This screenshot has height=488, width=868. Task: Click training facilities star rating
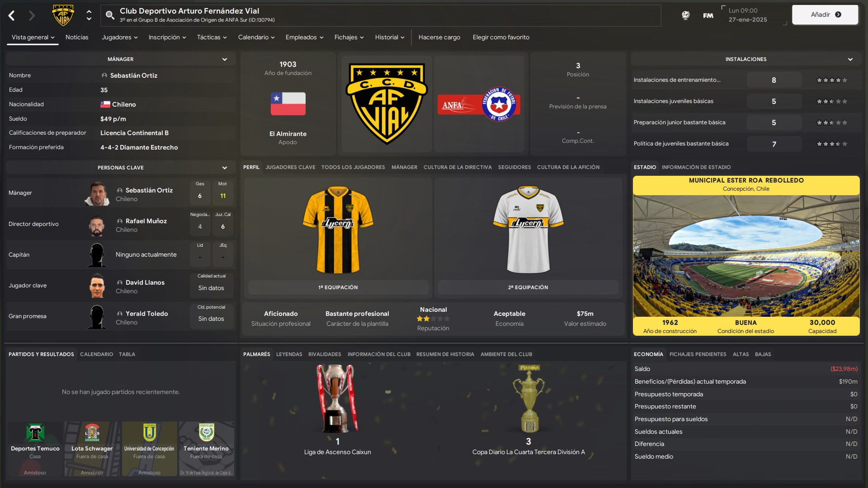click(832, 80)
